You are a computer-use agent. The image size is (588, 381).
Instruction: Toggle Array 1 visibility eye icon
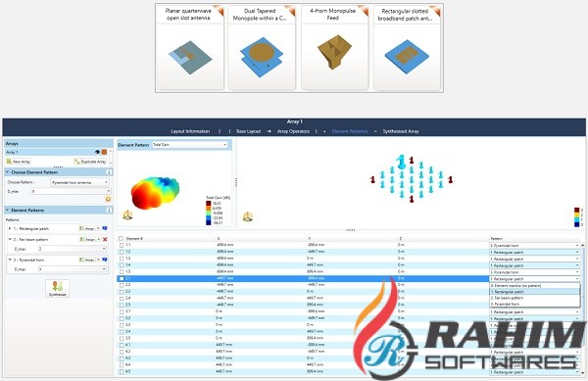coord(97,152)
